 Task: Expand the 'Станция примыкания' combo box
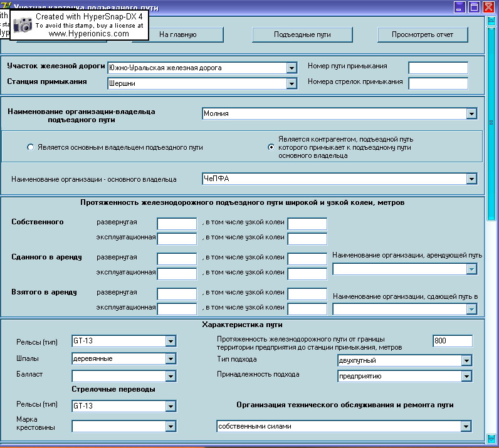coord(292,83)
